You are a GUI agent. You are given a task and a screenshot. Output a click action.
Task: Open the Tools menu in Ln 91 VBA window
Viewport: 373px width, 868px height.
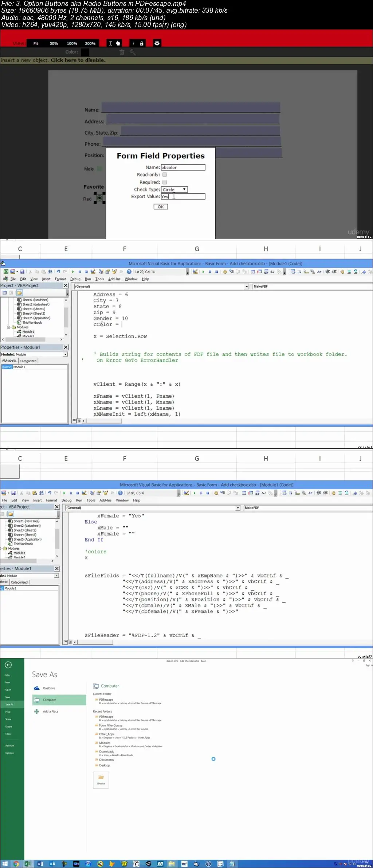pyautogui.click(x=91, y=501)
